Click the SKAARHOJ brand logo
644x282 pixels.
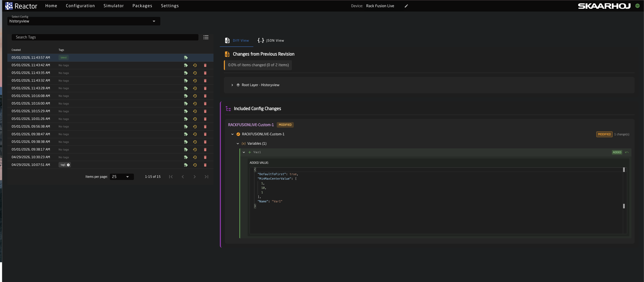(604, 6)
